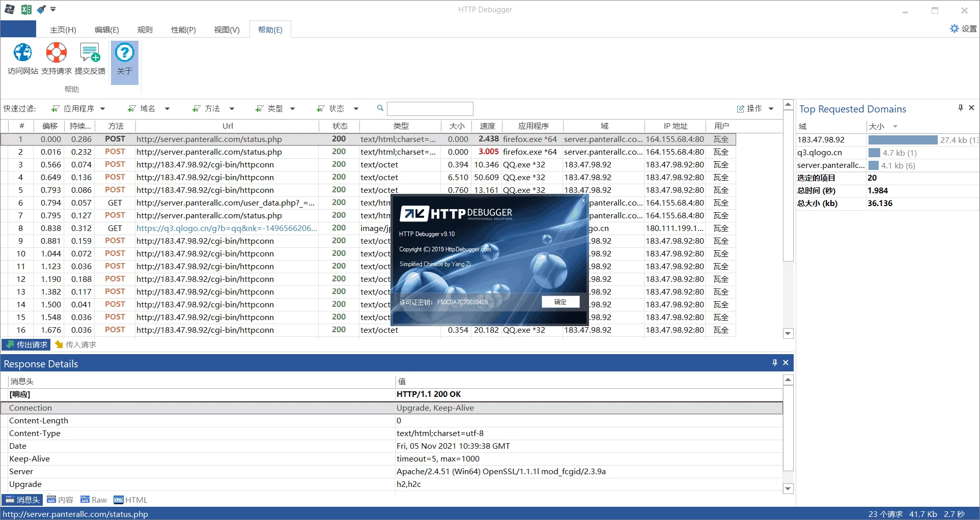Image resolution: width=980 pixels, height=520 pixels.
Task: Click the 访问网站 globe icon
Action: pyautogui.click(x=22, y=52)
